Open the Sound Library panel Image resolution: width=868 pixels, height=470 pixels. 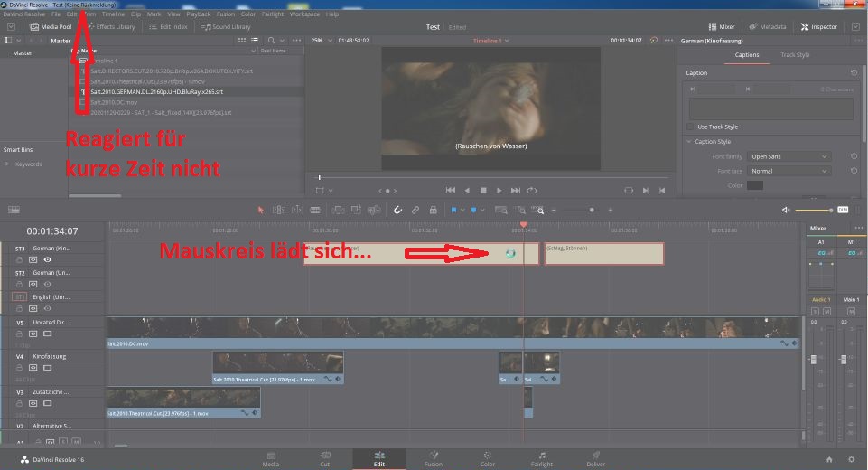coord(226,26)
